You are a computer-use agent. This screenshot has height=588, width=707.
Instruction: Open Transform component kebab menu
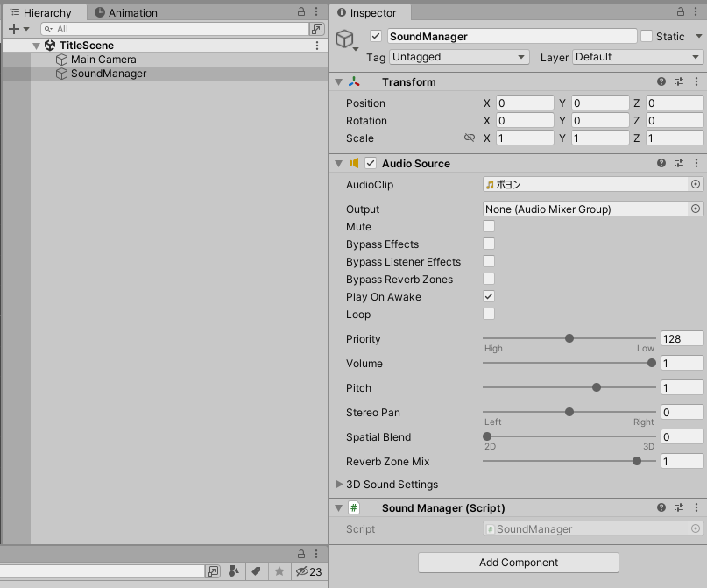tap(696, 81)
